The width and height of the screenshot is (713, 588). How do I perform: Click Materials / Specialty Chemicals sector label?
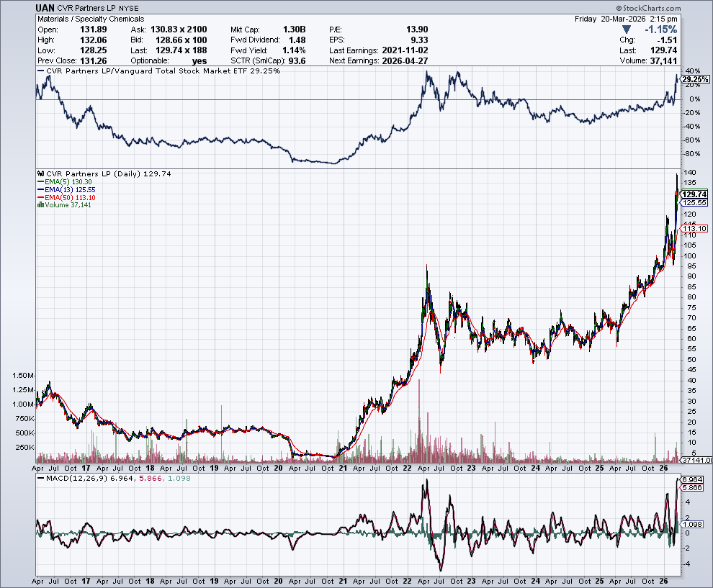pyautogui.click(x=91, y=19)
